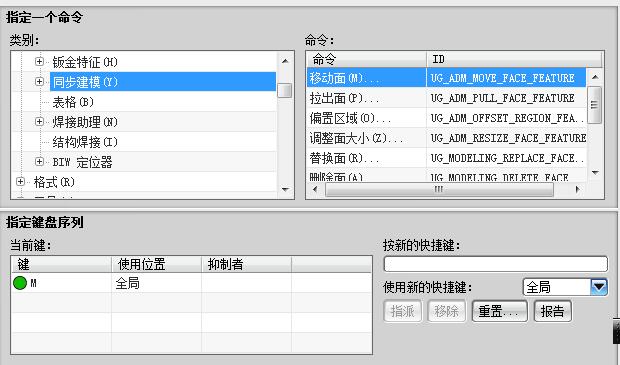Click the UG_ADM_OFFSET_REGION_FEA.. ID cell
Screen dimensions: 620x365
(x=507, y=118)
